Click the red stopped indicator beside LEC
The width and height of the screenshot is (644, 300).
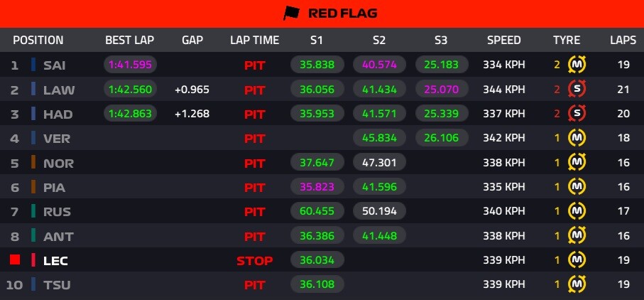15,260
